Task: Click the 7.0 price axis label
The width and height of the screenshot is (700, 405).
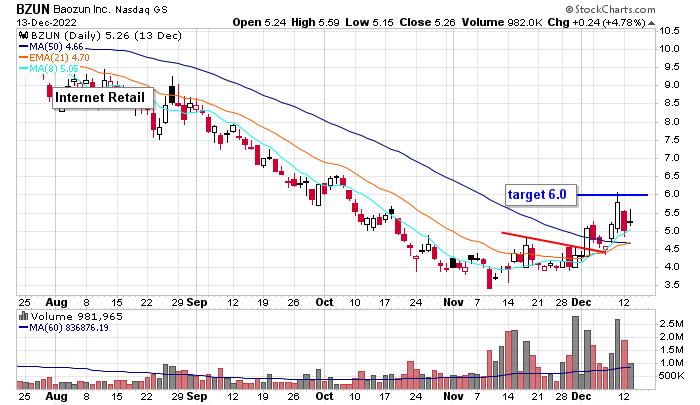Action: tap(672, 158)
